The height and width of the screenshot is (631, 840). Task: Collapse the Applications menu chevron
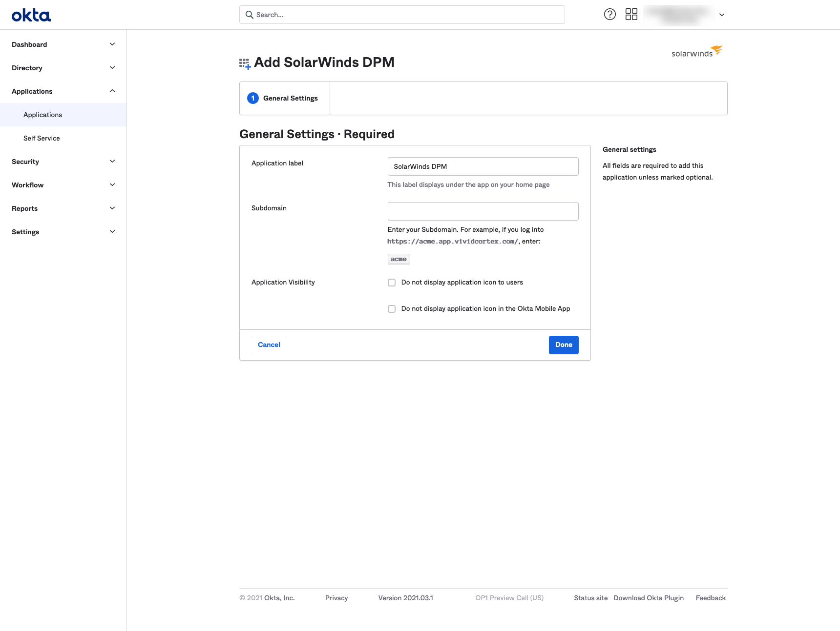[x=112, y=91]
